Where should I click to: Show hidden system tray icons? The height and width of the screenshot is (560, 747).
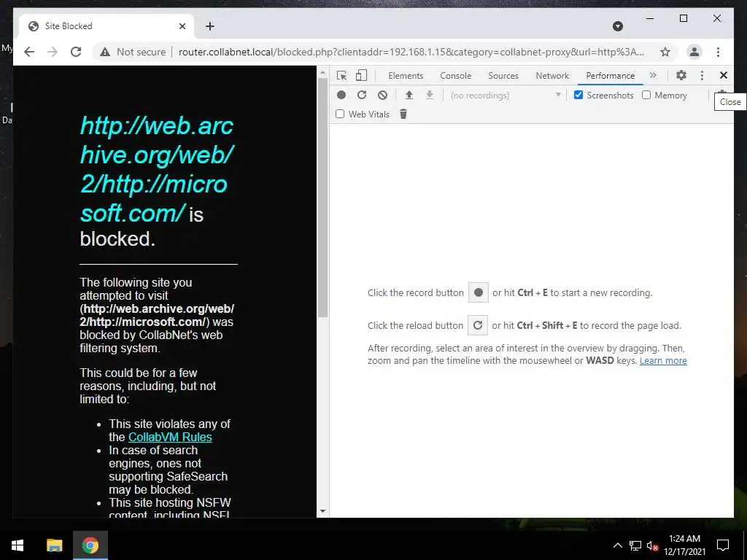617,545
